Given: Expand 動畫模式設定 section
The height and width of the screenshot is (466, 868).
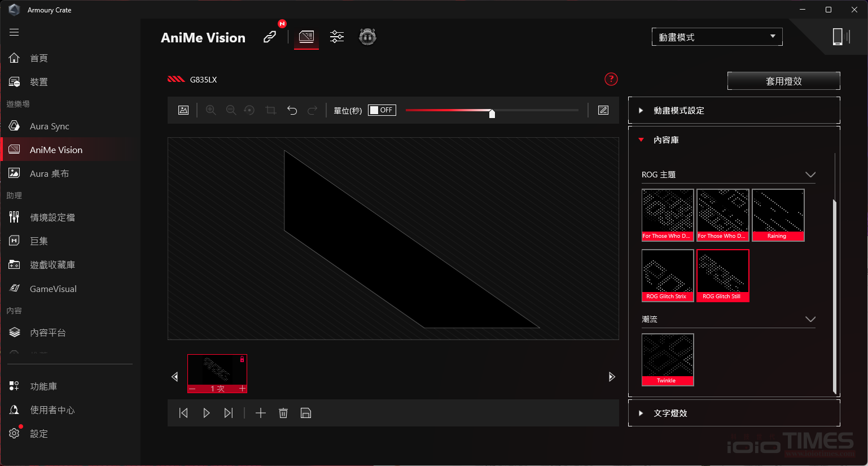Looking at the screenshot, I should (734, 110).
